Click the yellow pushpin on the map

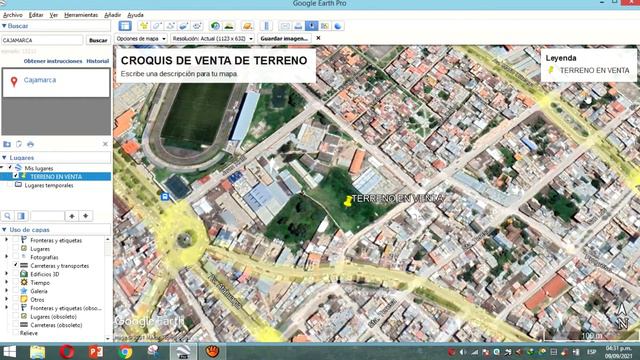pos(348,201)
